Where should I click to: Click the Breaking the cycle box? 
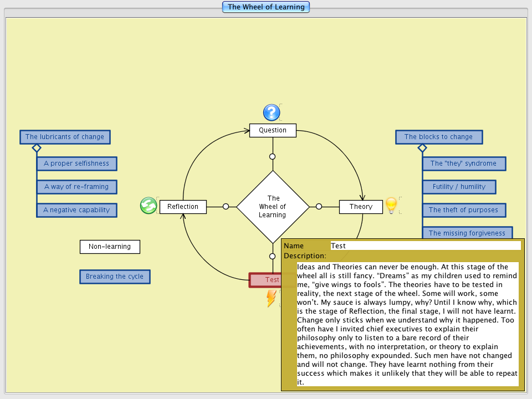pyautogui.click(x=115, y=277)
